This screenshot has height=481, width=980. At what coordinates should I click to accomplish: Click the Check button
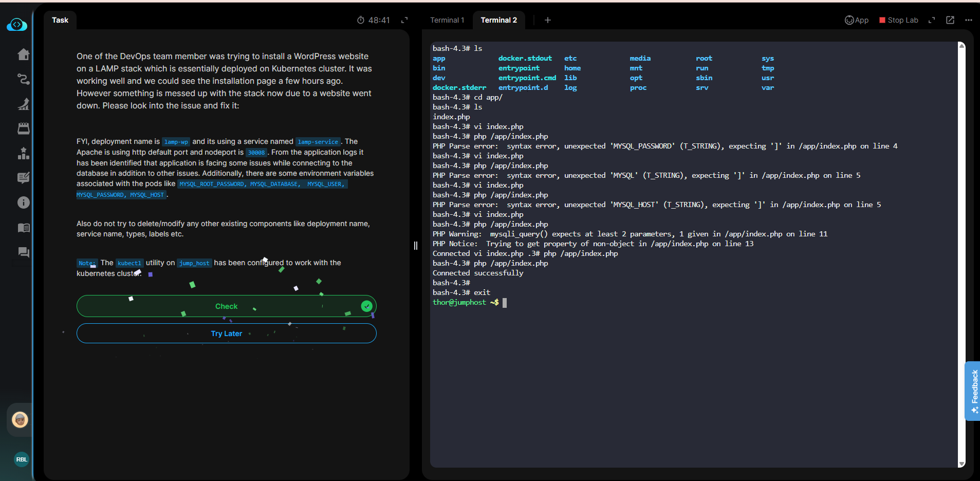tap(226, 306)
